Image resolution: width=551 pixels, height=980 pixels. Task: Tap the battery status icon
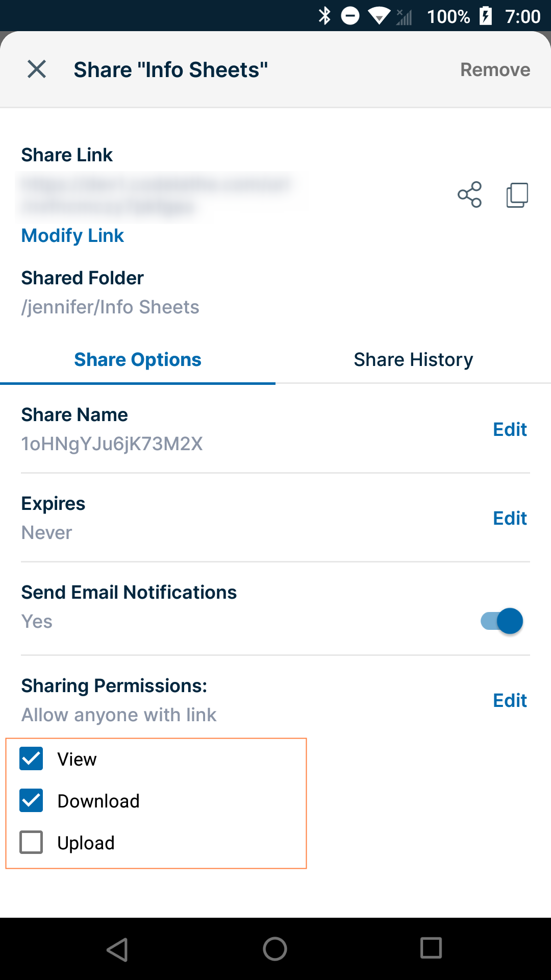(x=486, y=16)
